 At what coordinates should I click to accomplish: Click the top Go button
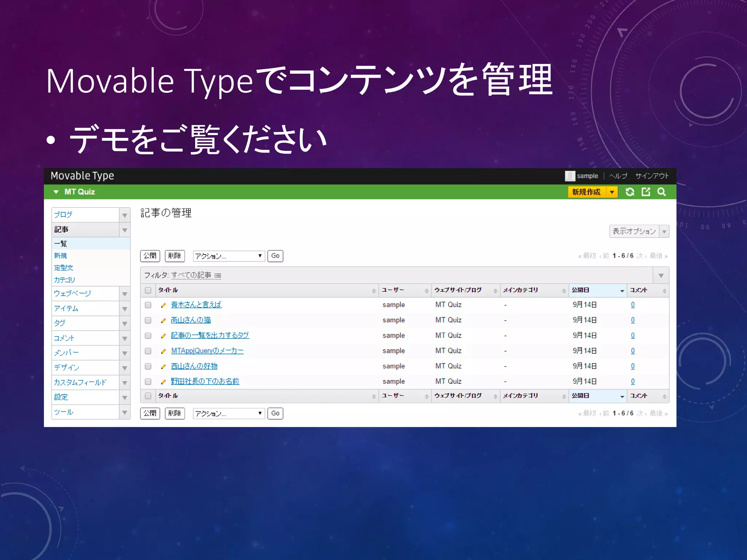point(275,256)
